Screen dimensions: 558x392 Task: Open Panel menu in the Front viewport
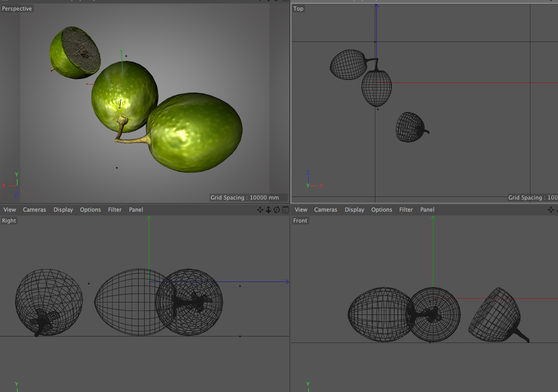[x=427, y=210]
